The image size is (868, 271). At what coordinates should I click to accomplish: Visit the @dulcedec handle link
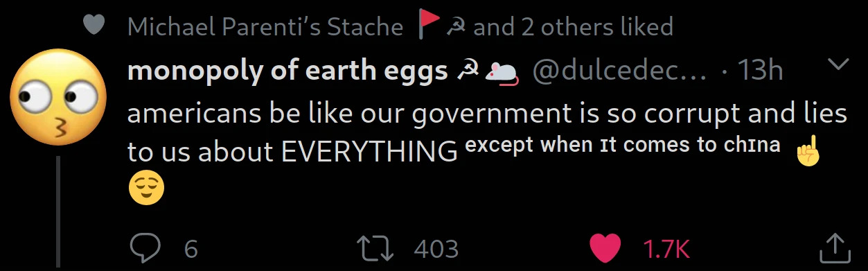619,71
